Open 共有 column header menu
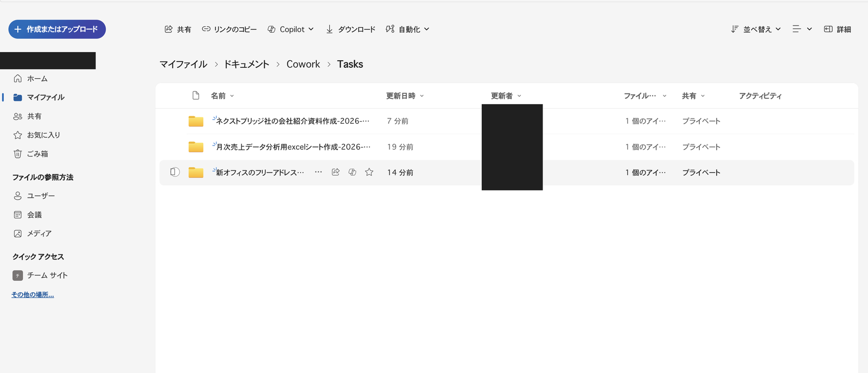Screen dimensions: 868x373 point(693,96)
